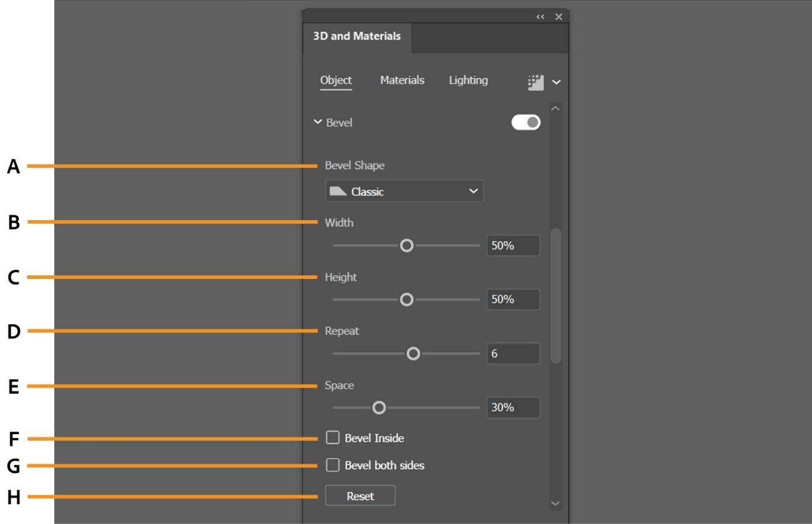The image size is (812, 524).
Task: Switch to the Materials tab
Action: point(402,80)
